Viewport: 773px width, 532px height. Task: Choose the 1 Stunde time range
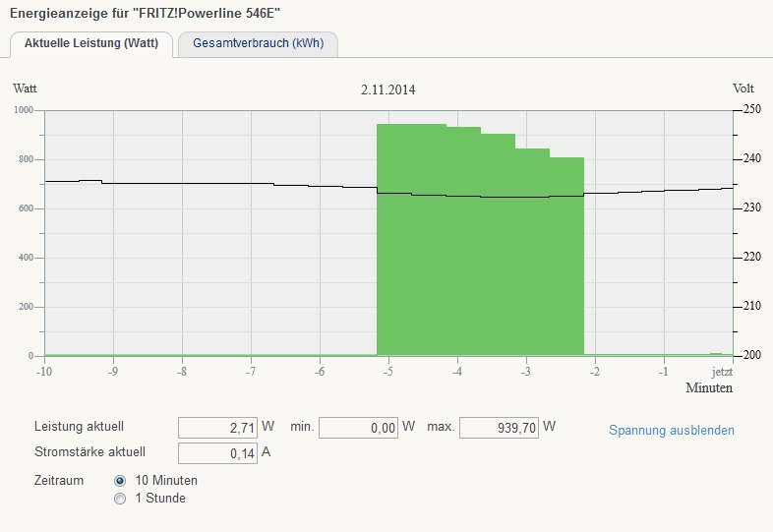[x=121, y=499]
